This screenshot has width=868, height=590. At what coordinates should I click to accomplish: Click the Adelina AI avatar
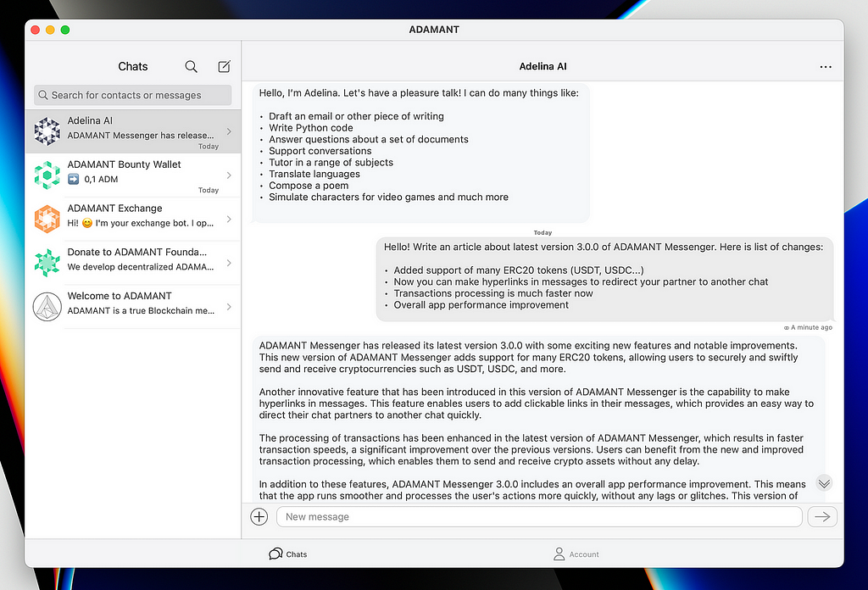47,131
